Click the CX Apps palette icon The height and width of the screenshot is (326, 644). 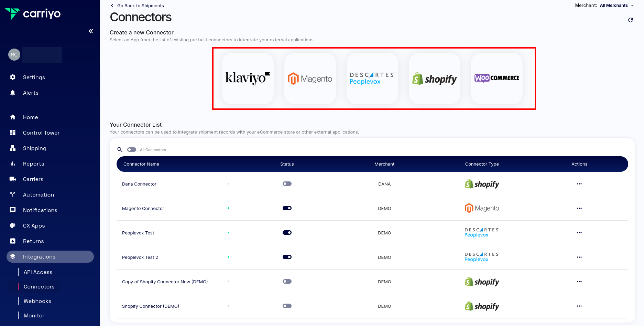[13, 225]
